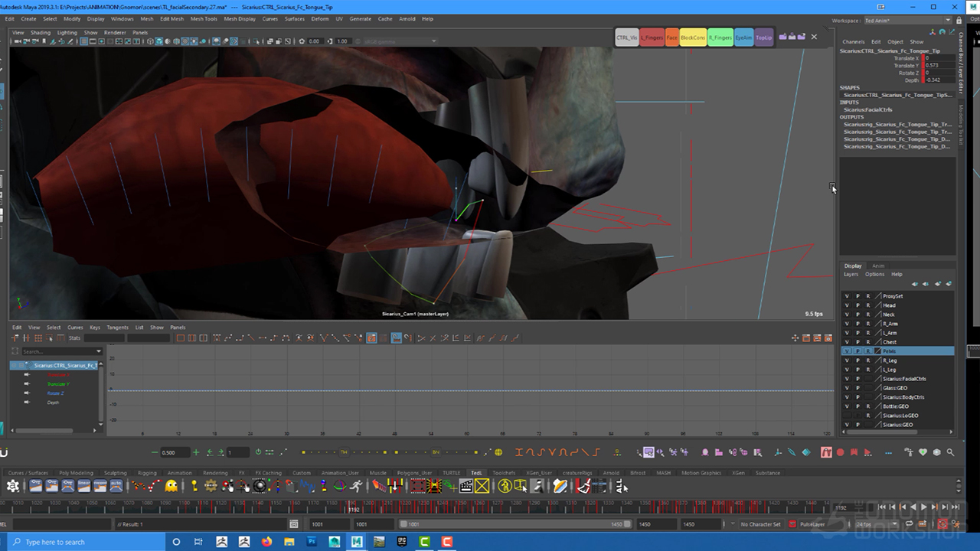
Task: Click the gear icon at shelf's left end
Action: [13, 486]
